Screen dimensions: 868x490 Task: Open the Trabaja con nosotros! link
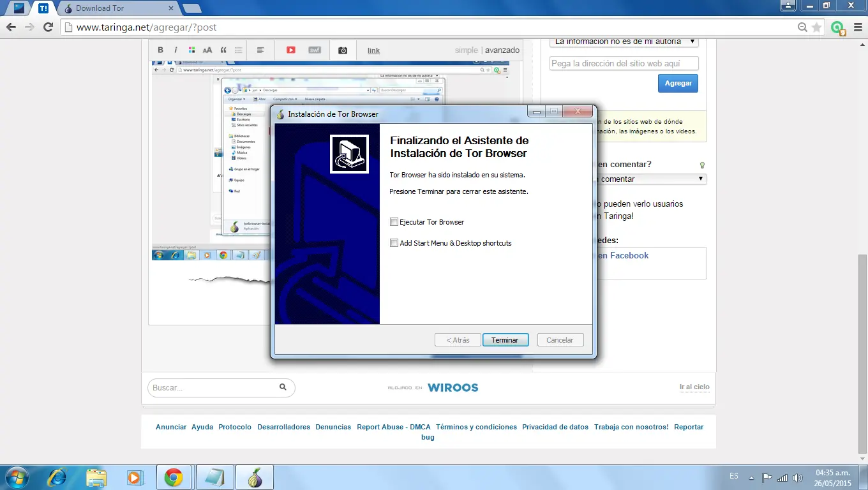631,427
